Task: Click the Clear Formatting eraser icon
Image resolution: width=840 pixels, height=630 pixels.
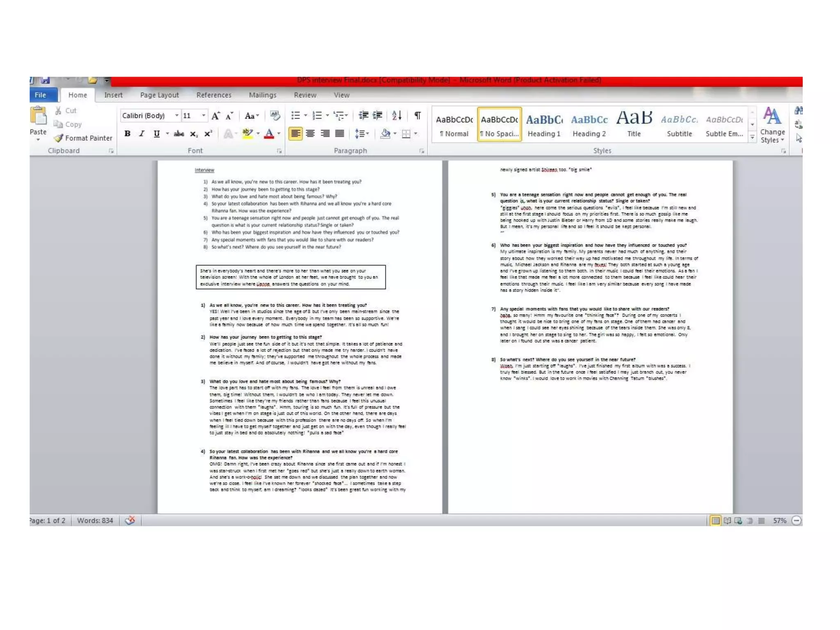Action: tap(275, 116)
